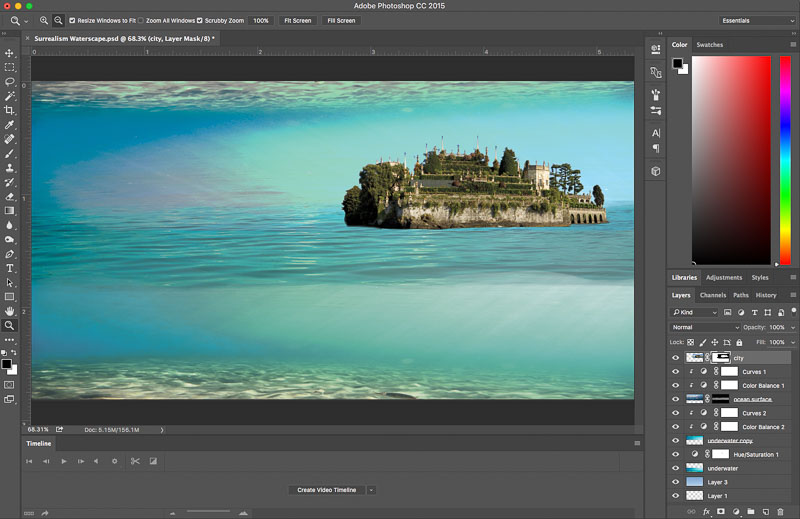Toggle Scrubby Zoom checkbox
This screenshot has width=800, height=519.
click(199, 20)
